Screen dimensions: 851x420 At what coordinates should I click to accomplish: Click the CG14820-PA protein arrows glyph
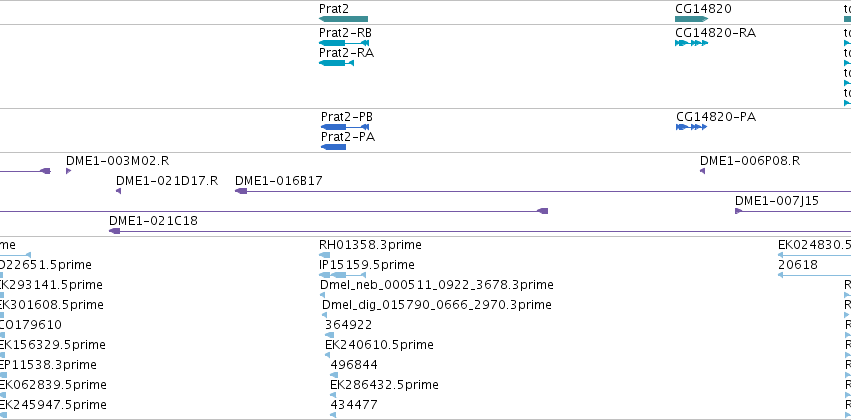pos(691,127)
